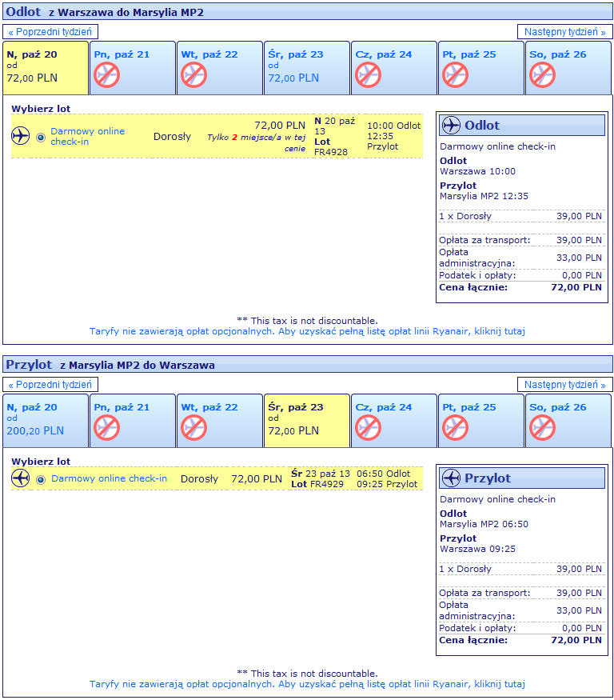Click the plane icon beside the outbound flight row
This screenshot has height=700, width=614.
point(20,136)
